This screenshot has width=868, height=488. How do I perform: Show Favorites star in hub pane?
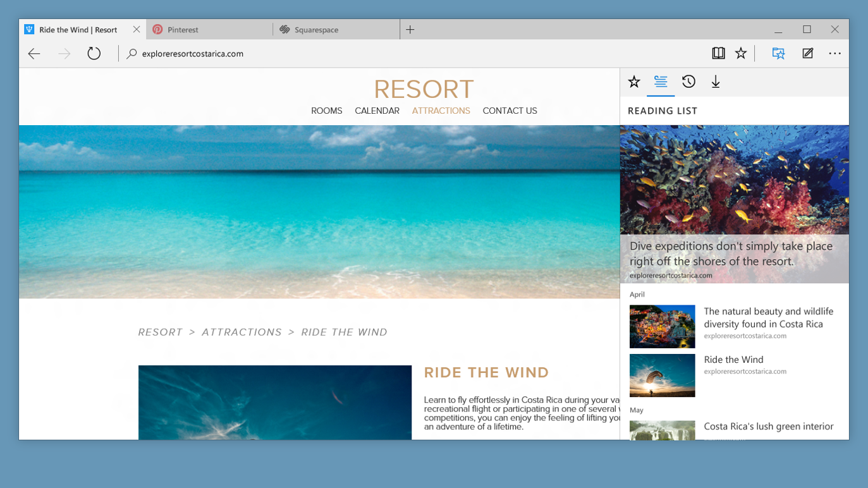[x=634, y=82]
